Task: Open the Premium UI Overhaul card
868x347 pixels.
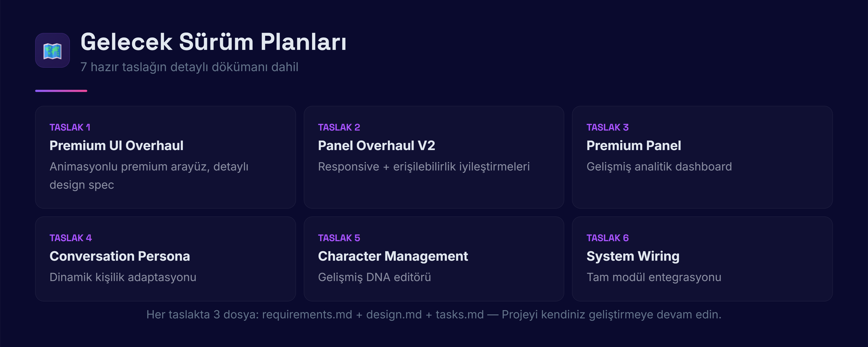Action: tap(165, 157)
